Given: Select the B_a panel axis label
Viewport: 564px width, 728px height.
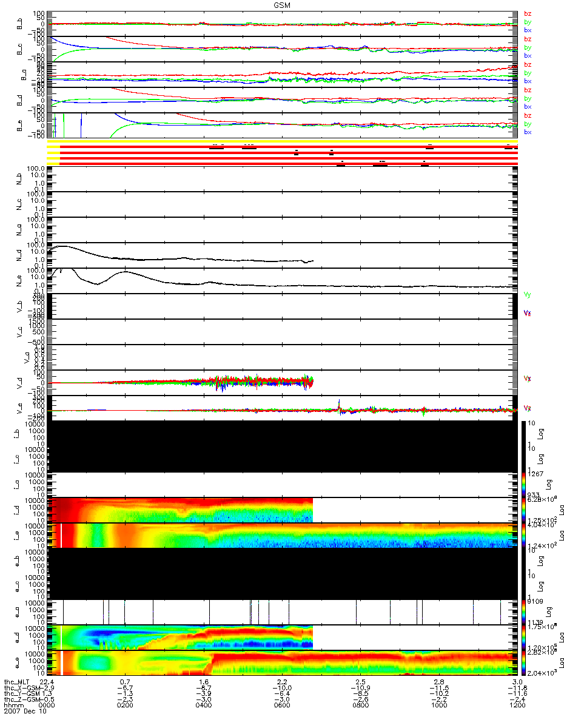Looking at the screenshot, I should (23, 75).
